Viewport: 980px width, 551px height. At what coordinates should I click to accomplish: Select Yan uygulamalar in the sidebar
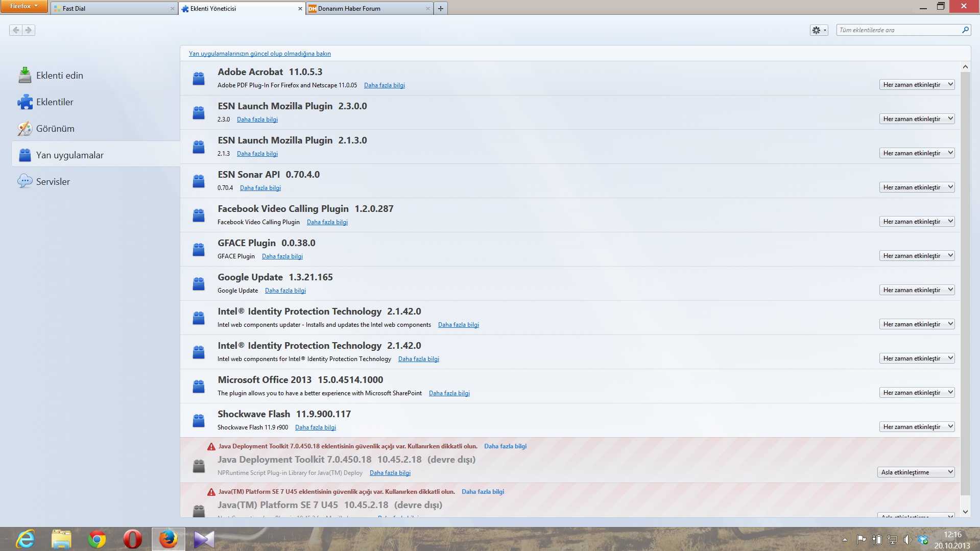click(x=95, y=155)
